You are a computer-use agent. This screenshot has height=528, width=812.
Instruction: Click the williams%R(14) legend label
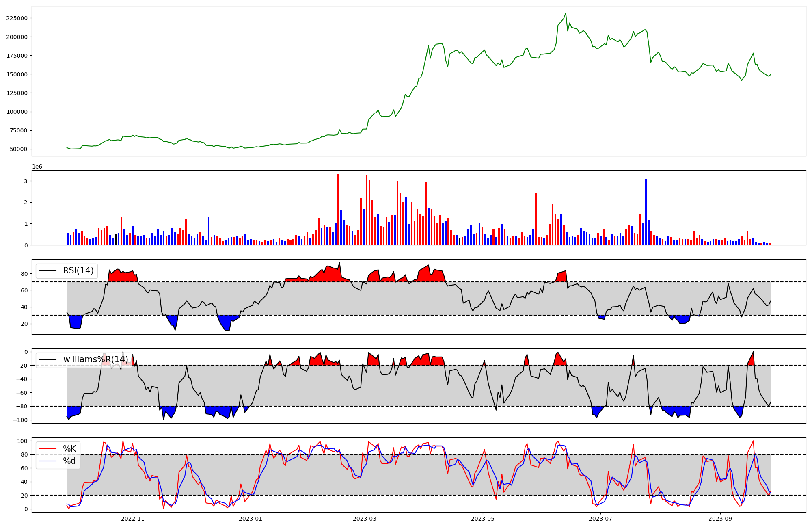point(95,359)
